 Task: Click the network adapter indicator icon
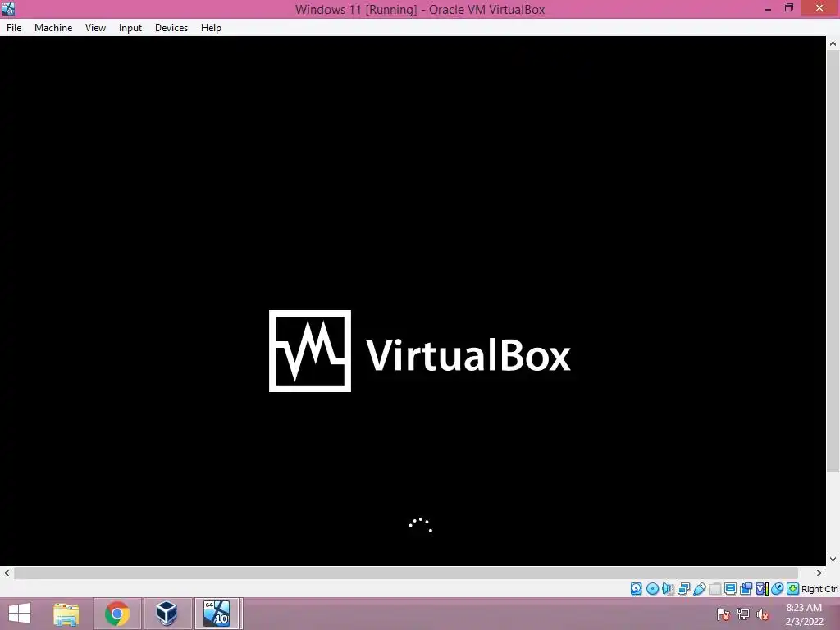(x=683, y=589)
